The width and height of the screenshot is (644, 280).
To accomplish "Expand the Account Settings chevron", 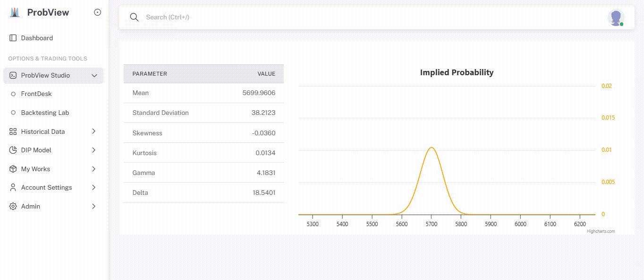I will [93, 187].
